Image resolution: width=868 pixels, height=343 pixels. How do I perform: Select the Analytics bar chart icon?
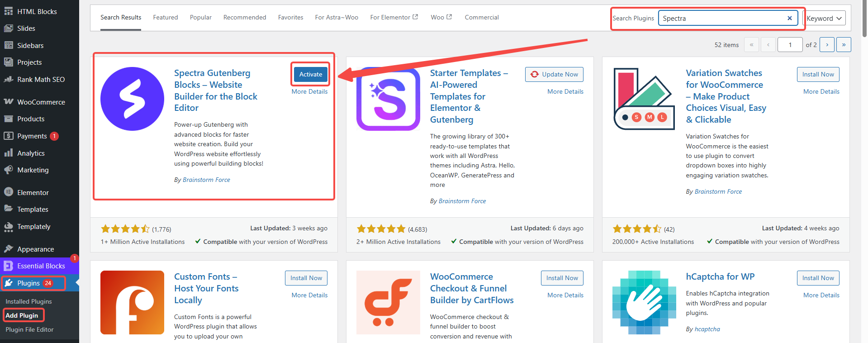coord(8,153)
